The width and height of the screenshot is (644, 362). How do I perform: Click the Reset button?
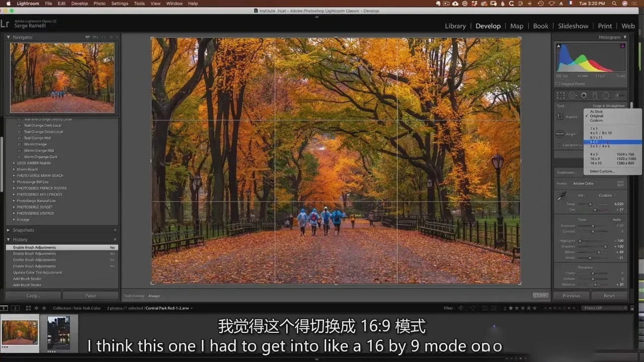coord(609,296)
